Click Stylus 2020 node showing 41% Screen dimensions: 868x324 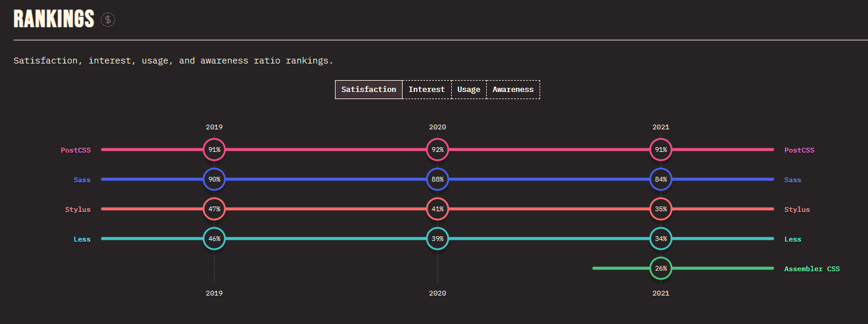point(438,209)
